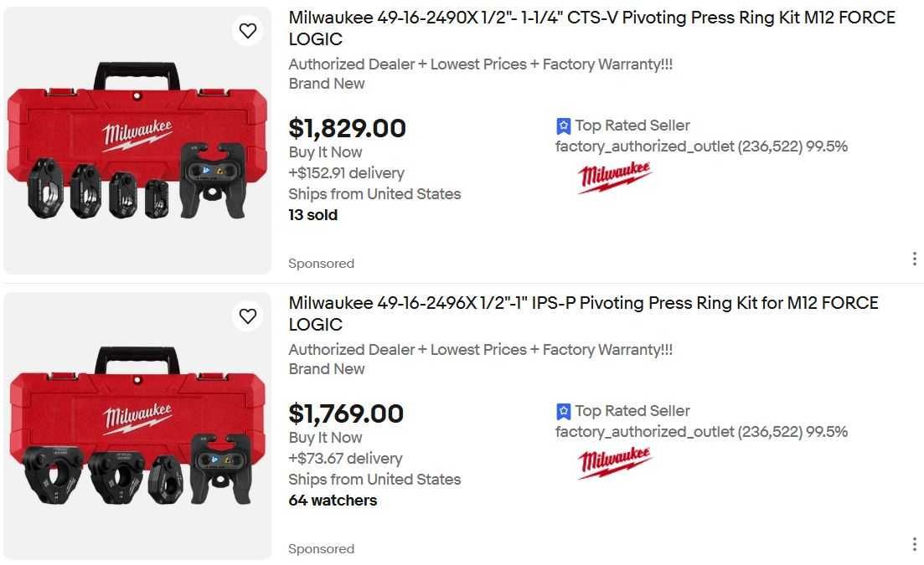Image resolution: width=924 pixels, height=565 pixels.
Task: Click the $1,829.00 price
Action: (x=347, y=129)
